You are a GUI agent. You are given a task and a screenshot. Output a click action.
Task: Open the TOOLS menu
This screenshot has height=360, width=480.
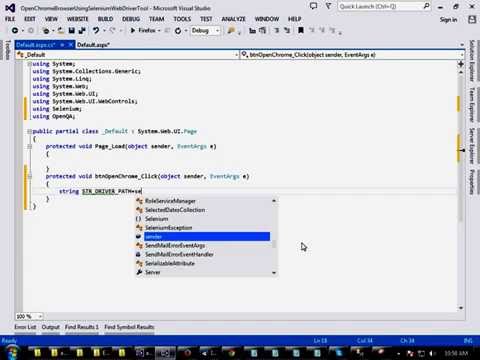pos(182,19)
